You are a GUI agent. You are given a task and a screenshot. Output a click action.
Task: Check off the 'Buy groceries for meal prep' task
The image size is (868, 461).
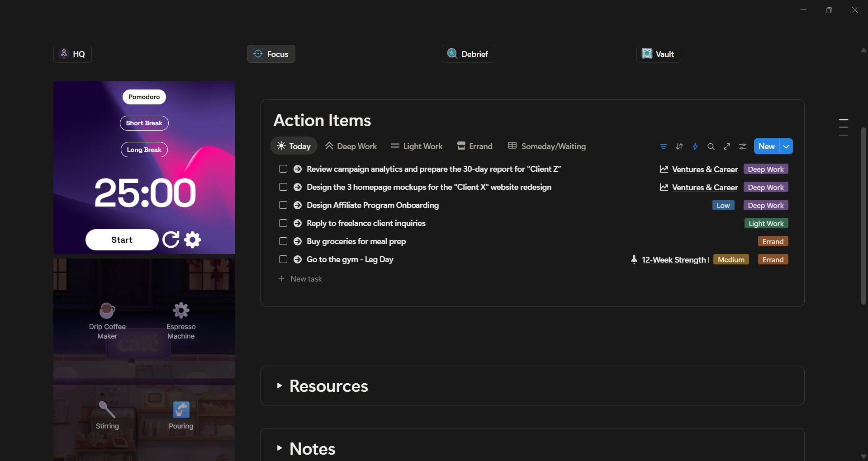click(x=283, y=241)
